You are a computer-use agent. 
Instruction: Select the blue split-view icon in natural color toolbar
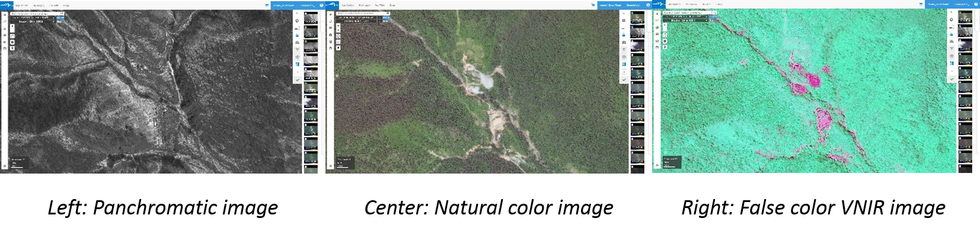(624, 65)
